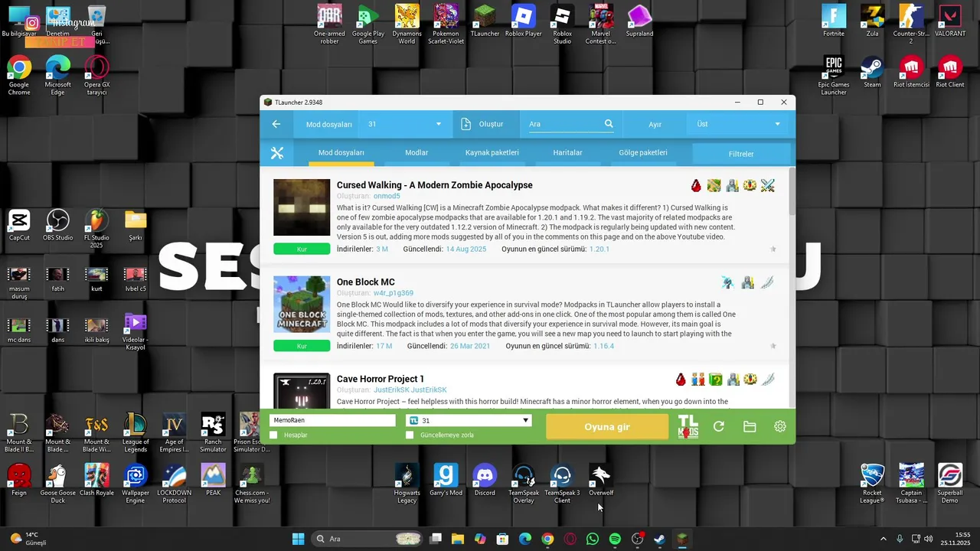This screenshot has height=551, width=980.
Task: Open the Gölge paketleri tab
Action: point(643,152)
